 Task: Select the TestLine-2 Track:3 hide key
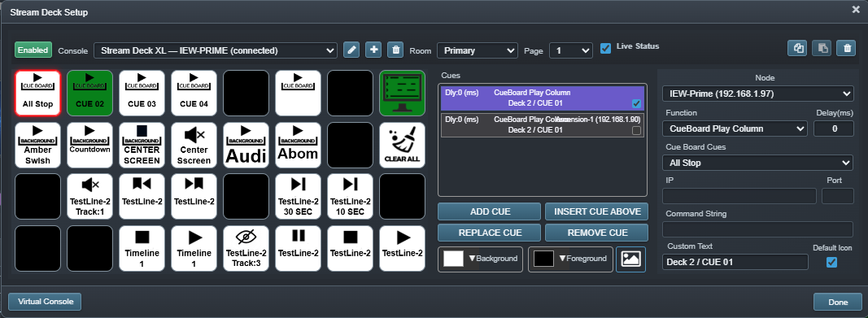[x=246, y=248]
